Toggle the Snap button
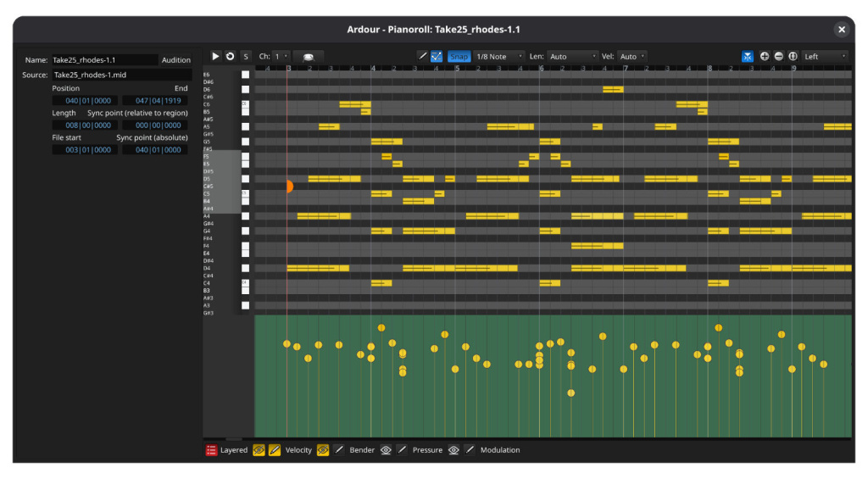This screenshot has width=868, height=479. (459, 57)
